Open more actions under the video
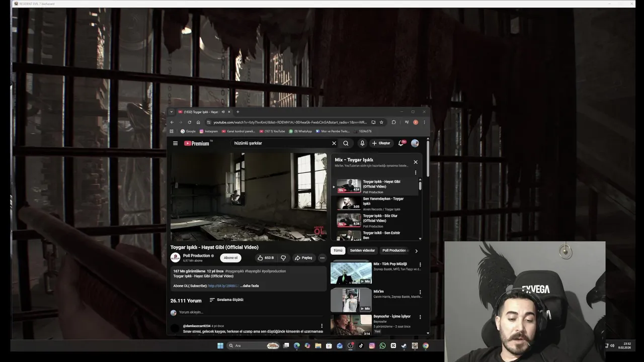 (x=323, y=258)
